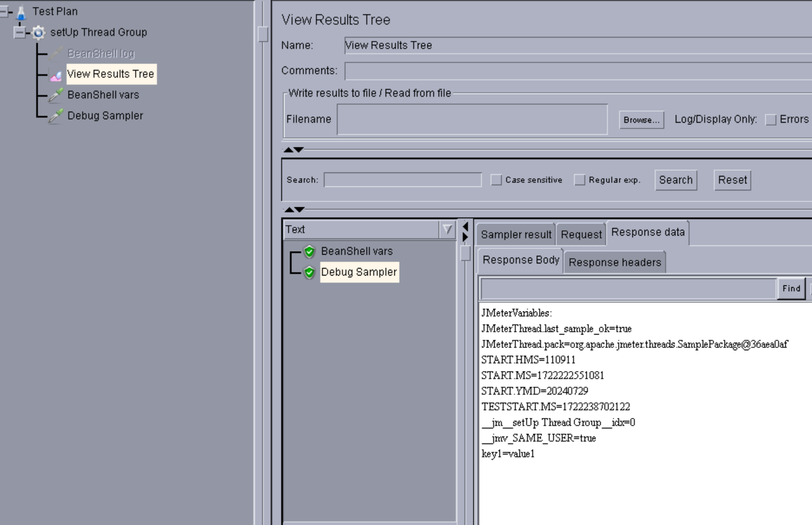Select the disabled BeanShell log element
The image size is (812, 525).
coord(101,53)
